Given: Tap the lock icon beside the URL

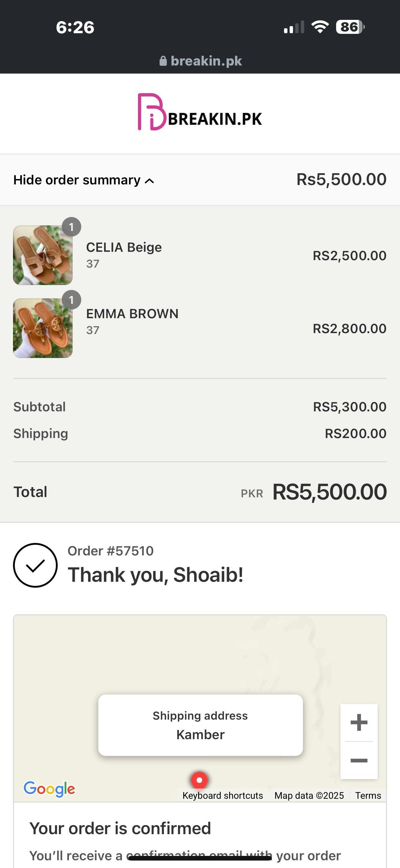Looking at the screenshot, I should point(163,61).
